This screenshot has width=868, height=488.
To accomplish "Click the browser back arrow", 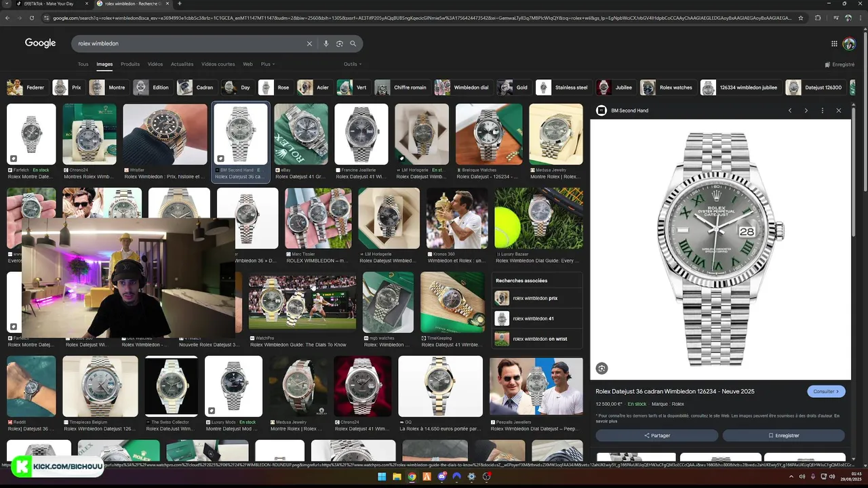I will click(7, 18).
